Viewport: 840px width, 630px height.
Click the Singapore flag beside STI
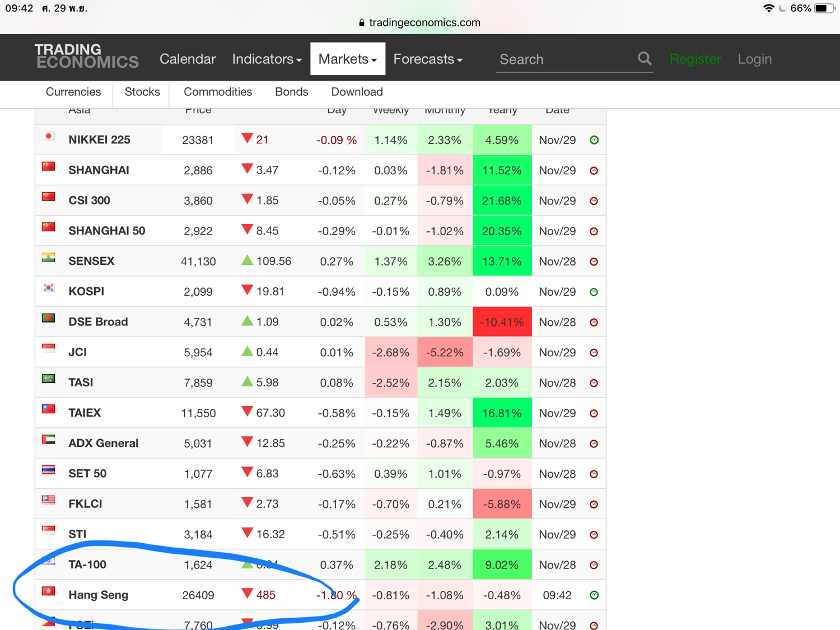[49, 530]
